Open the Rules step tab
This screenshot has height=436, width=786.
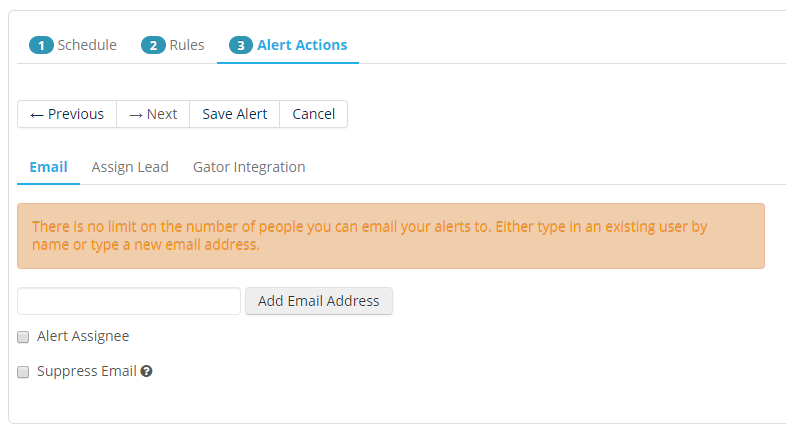(187, 45)
